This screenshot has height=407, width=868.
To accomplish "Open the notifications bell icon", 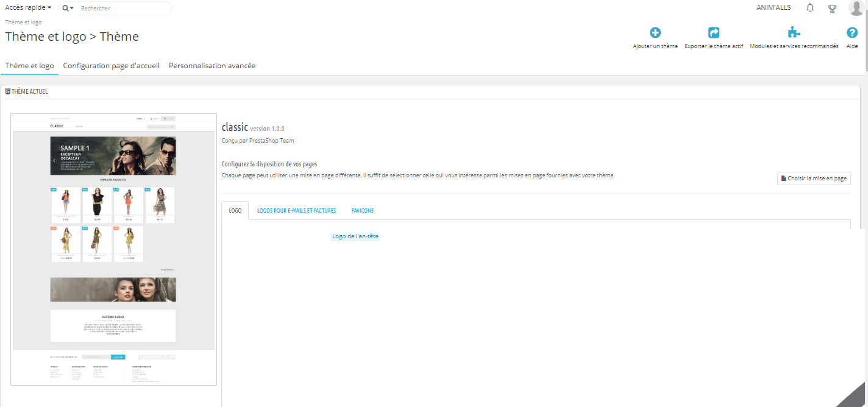I will pos(810,8).
